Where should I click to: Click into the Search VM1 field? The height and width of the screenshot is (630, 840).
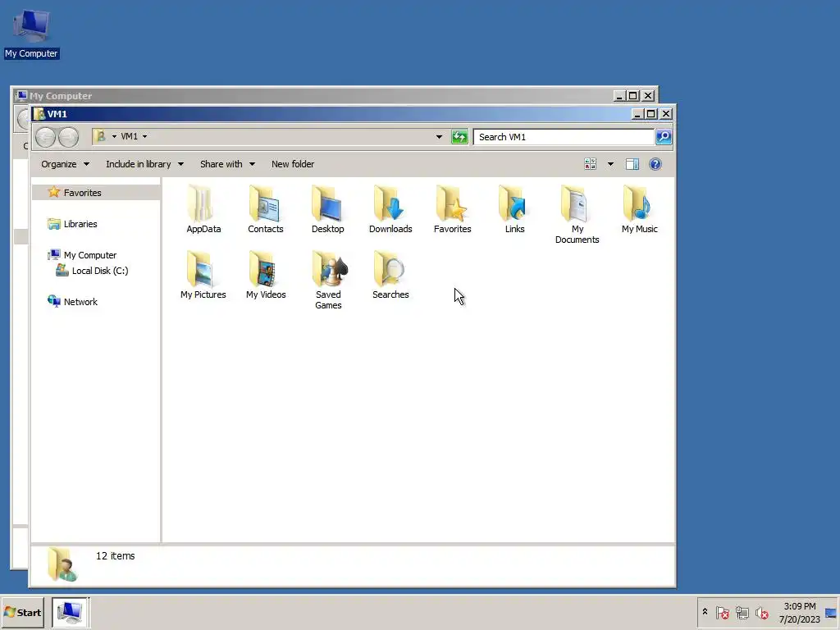coord(564,137)
